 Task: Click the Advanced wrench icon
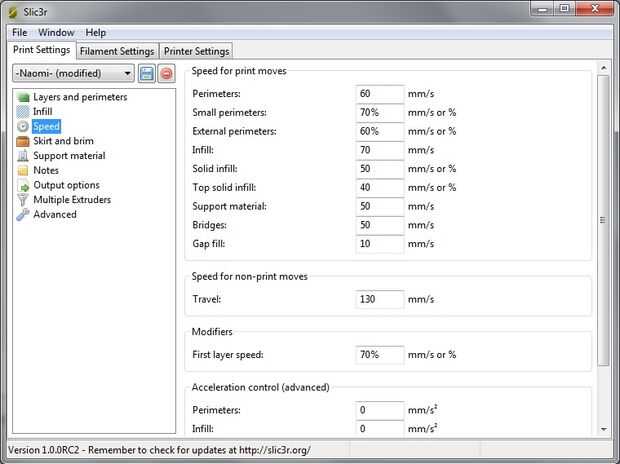tap(23, 215)
